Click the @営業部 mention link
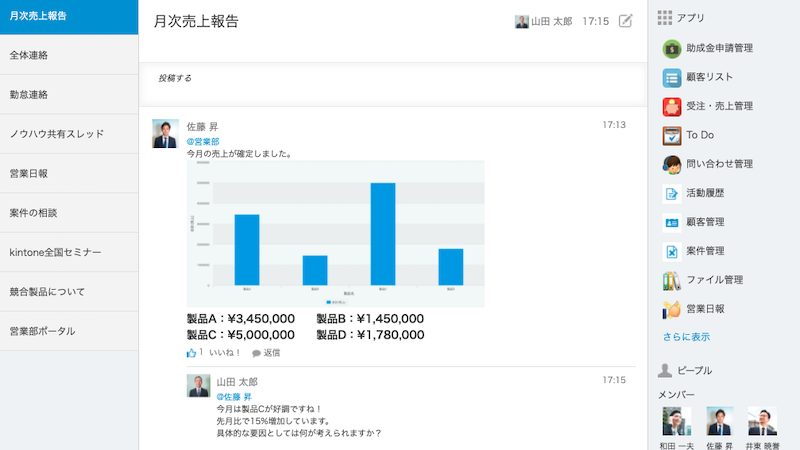Screen dimensions: 800x450 point(203,141)
